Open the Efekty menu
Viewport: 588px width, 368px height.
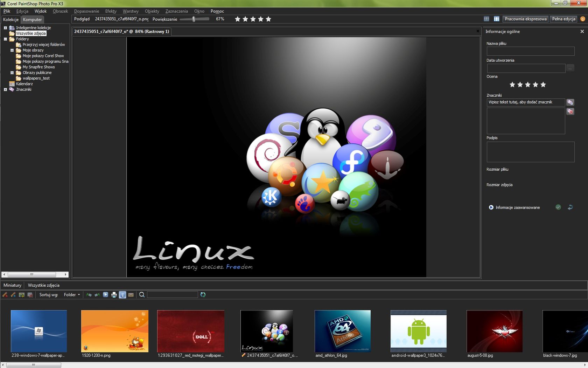pyautogui.click(x=111, y=11)
